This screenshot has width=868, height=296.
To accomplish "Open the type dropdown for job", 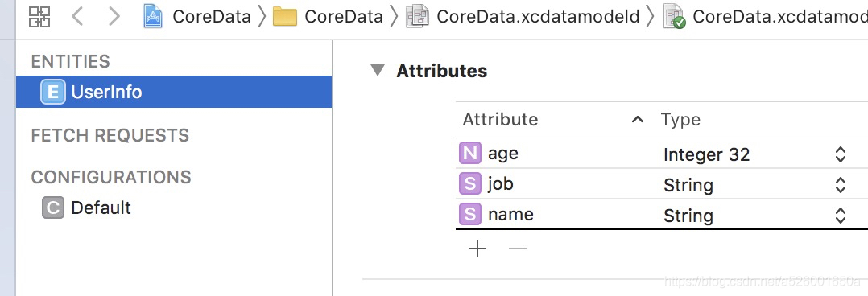I will click(x=841, y=185).
